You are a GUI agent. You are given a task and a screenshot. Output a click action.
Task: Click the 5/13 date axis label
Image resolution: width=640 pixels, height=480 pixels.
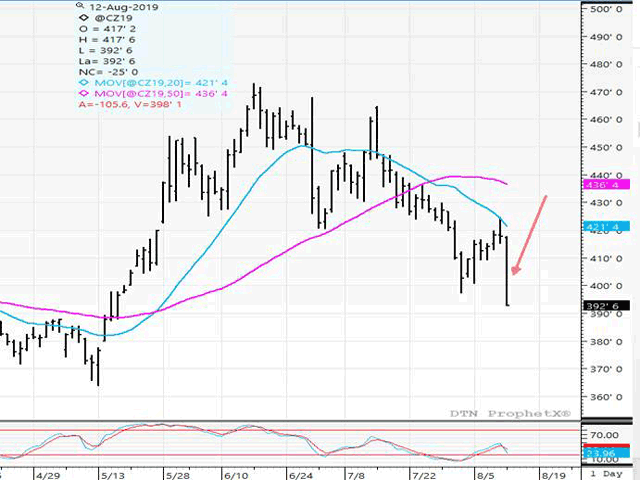[x=113, y=476]
